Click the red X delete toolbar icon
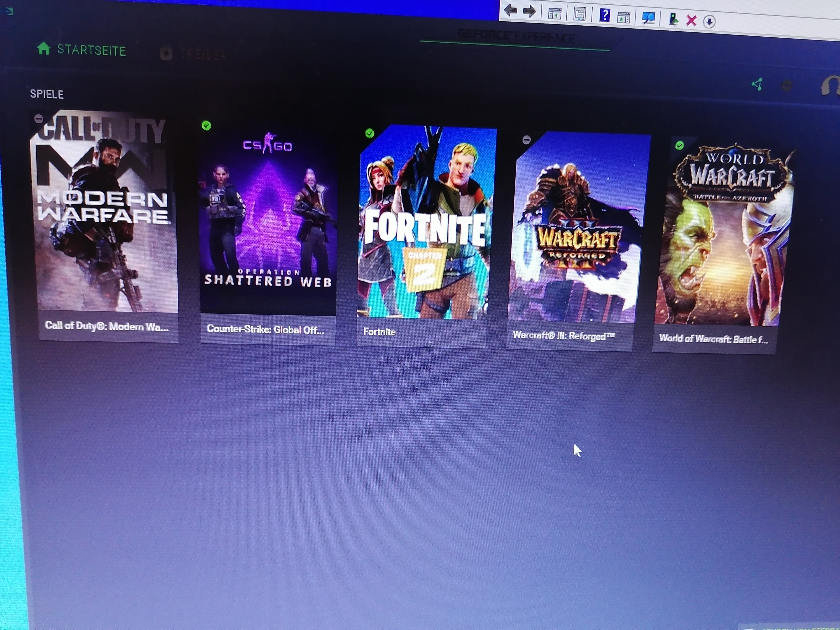Image resolution: width=840 pixels, height=630 pixels. (691, 21)
